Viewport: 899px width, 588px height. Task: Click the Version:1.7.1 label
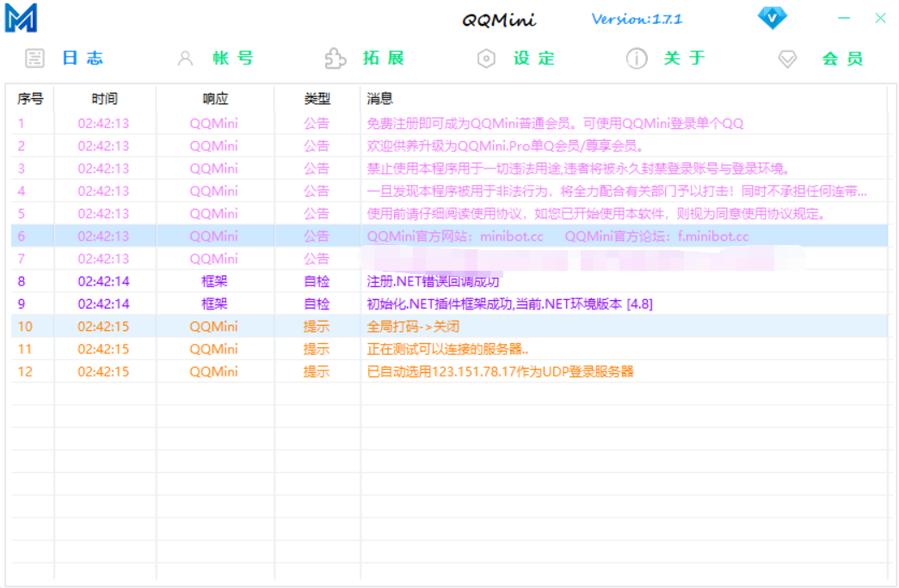(x=637, y=19)
